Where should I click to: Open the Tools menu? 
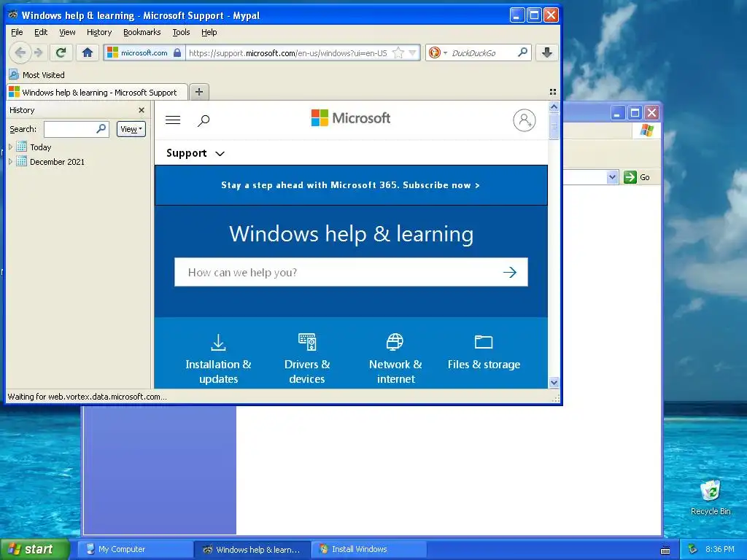point(181,32)
